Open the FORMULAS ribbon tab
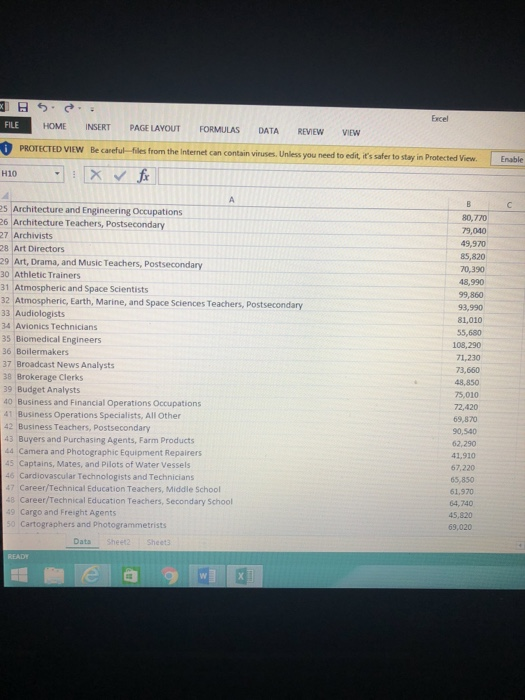Screen dimensions: 525x700 click(219, 129)
